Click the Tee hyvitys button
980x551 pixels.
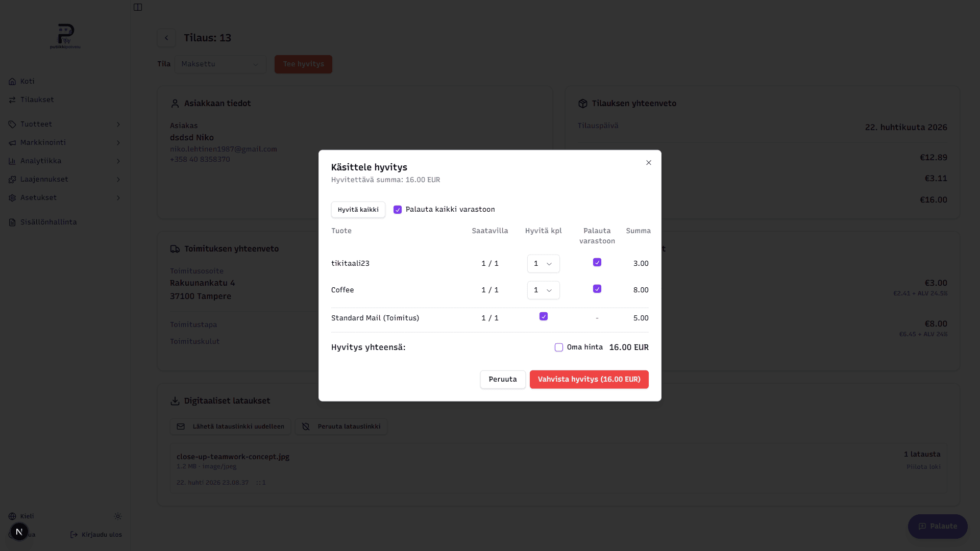(304, 64)
